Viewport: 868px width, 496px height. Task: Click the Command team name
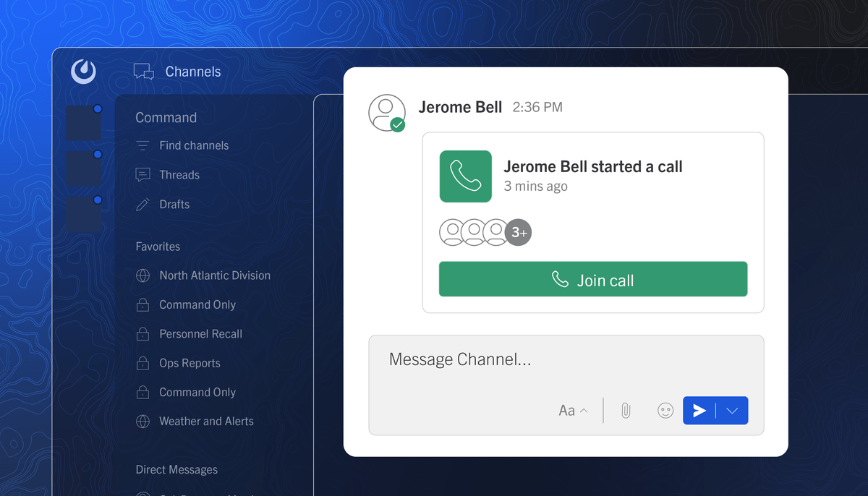point(166,118)
